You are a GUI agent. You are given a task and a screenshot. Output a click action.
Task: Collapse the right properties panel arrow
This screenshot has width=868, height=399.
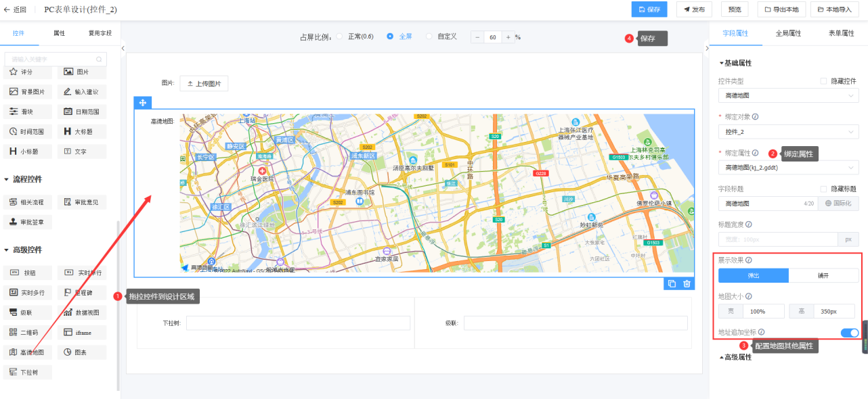707,48
